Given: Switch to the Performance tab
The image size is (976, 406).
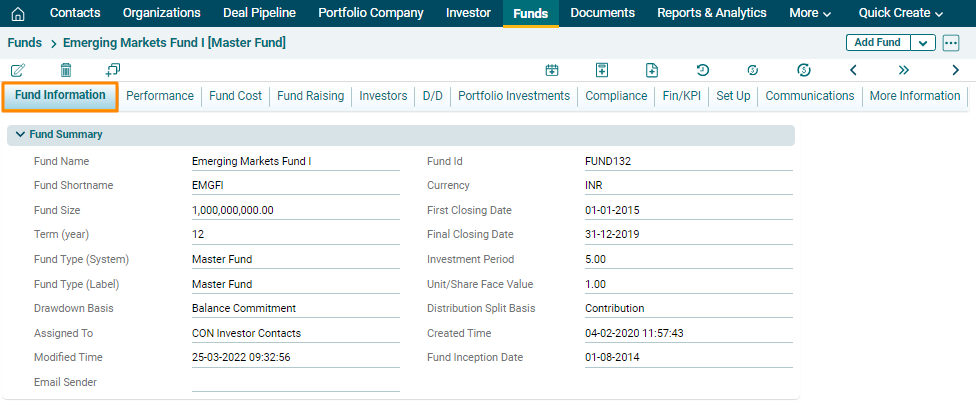Looking at the screenshot, I should [x=160, y=96].
